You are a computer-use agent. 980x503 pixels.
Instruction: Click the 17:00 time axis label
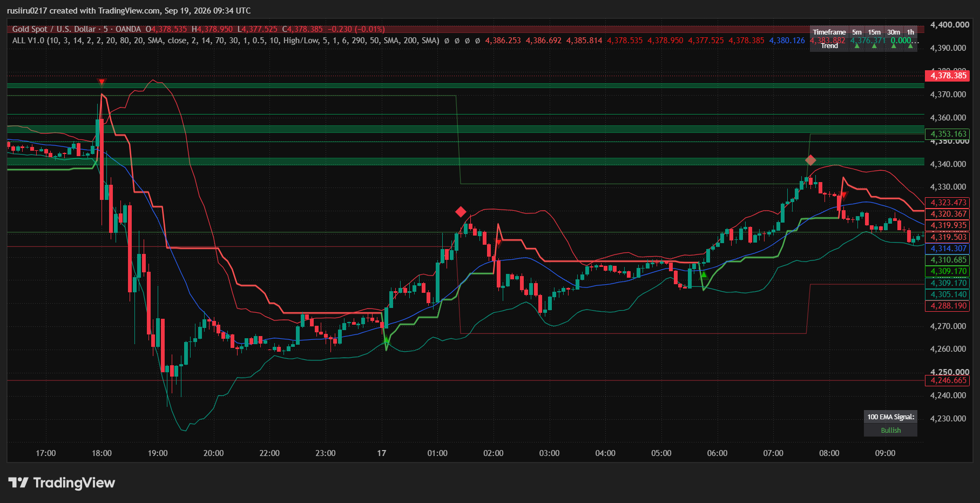(46, 453)
